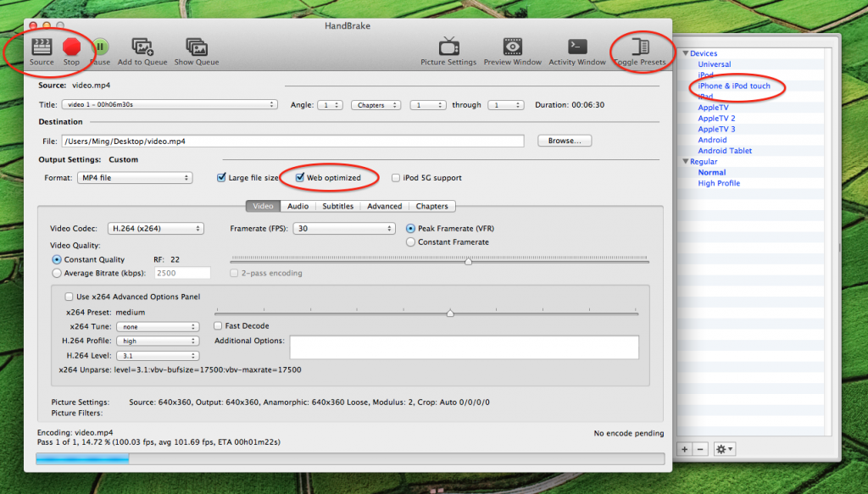Choose Average Bitrate video quality mode
868x494 pixels.
[57, 273]
